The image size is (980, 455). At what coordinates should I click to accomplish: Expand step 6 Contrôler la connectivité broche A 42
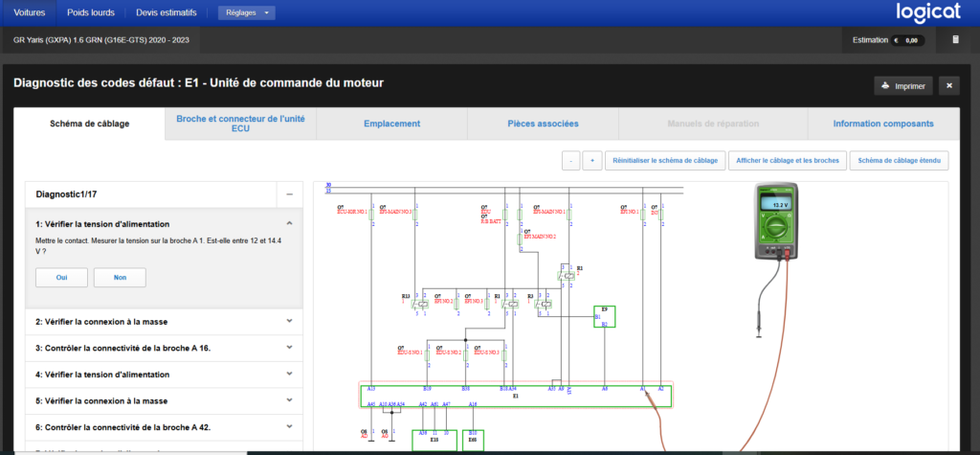click(289, 427)
